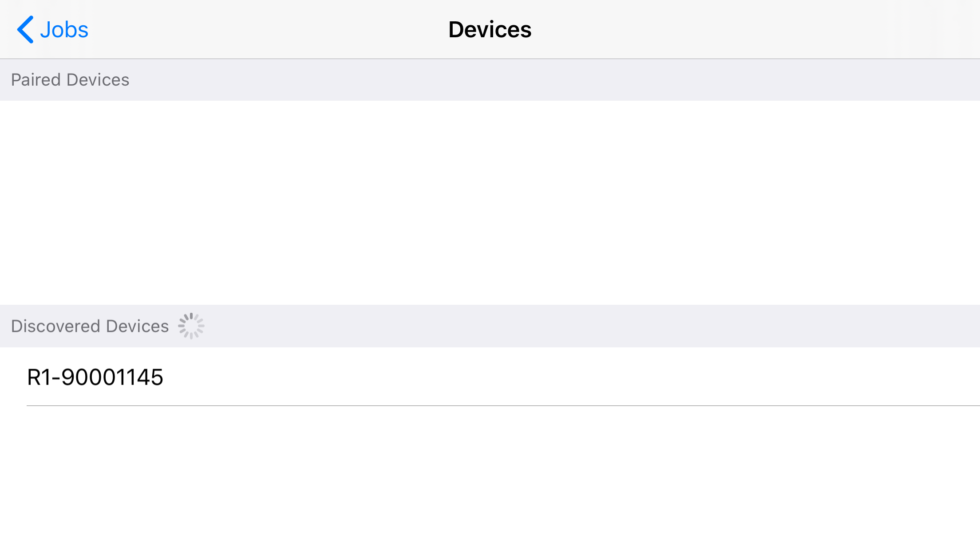Click the word "Devices" after "Discovered"
The height and width of the screenshot is (551, 980).
[x=138, y=326]
